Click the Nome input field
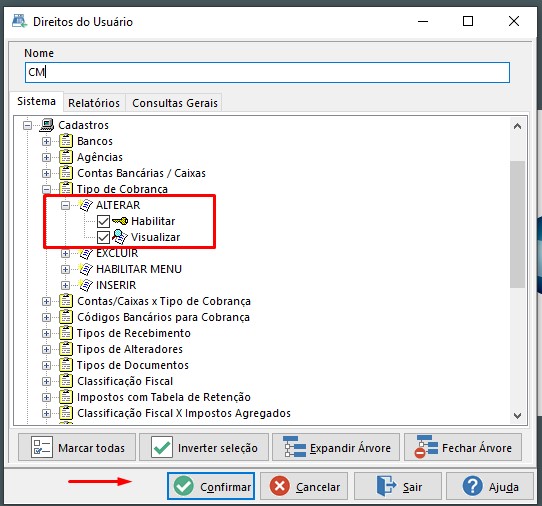The height and width of the screenshot is (506, 542). click(x=267, y=73)
